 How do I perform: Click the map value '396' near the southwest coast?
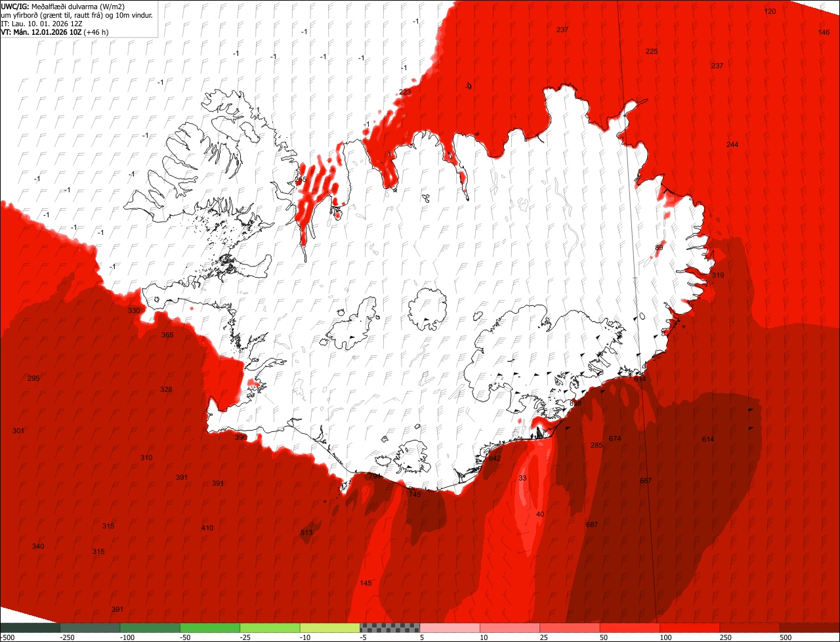coord(241,437)
